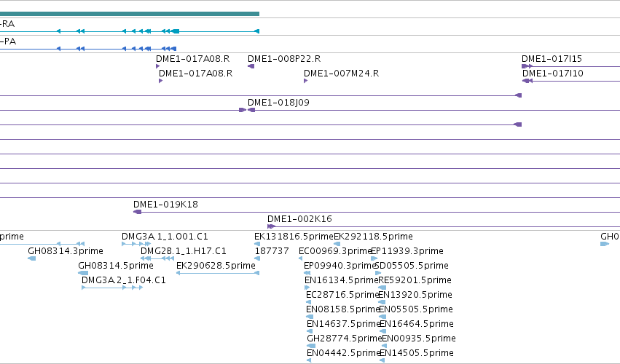Select the -PA coding sequence glyph
This screenshot has height=364, width=620.
(88, 49)
